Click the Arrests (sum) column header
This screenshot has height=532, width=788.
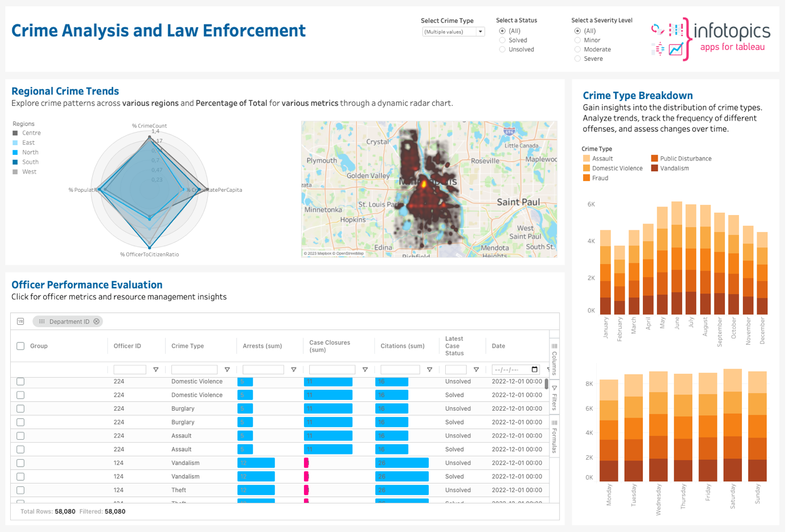coord(262,346)
